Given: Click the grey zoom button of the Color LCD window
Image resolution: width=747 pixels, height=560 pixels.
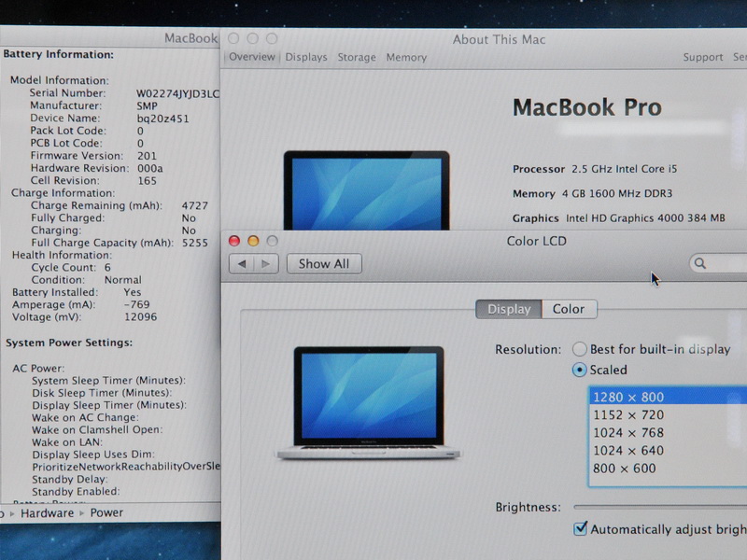Looking at the screenshot, I should coord(272,241).
